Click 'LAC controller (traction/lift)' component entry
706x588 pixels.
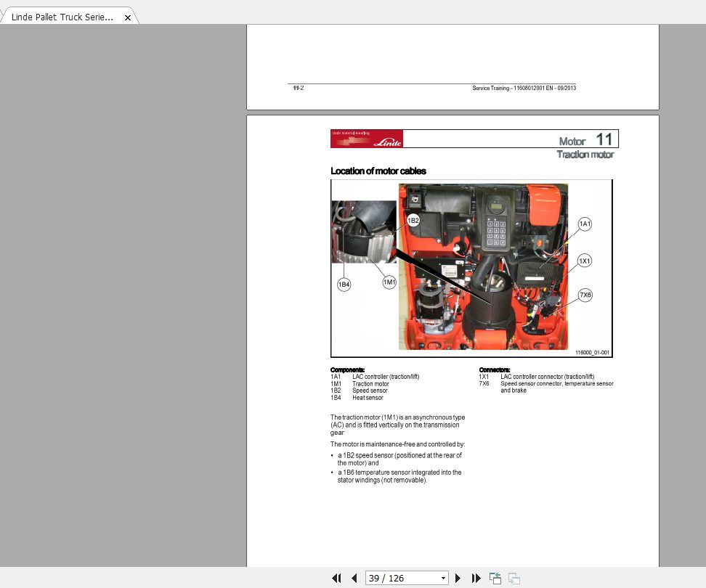click(386, 377)
